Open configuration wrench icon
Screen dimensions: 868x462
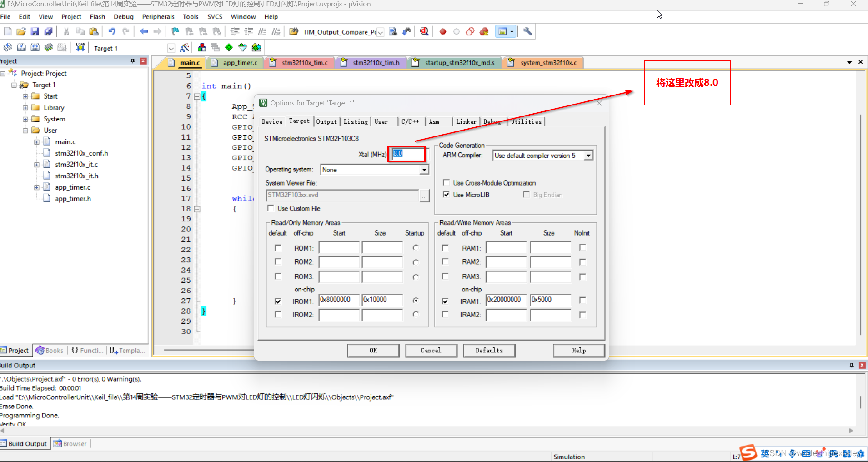(x=527, y=31)
